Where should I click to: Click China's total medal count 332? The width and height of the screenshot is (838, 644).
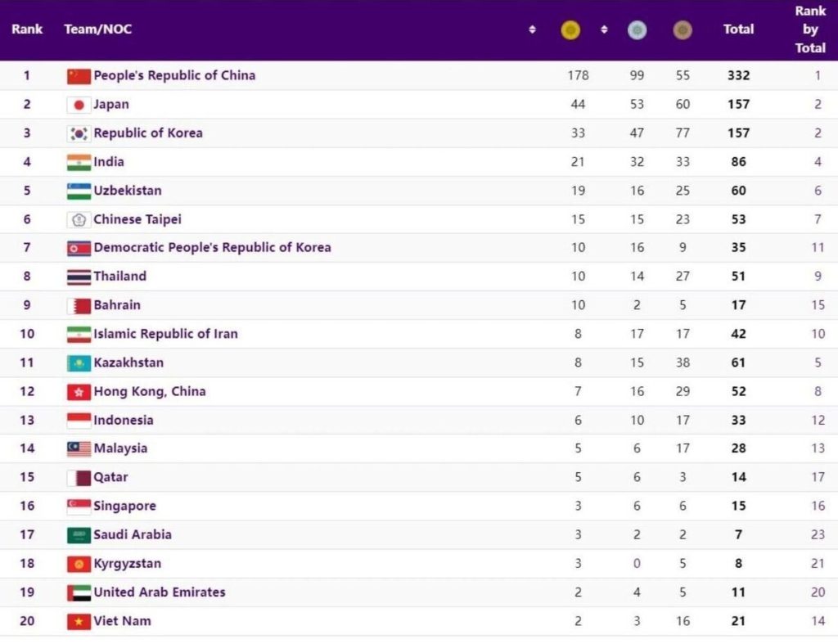tap(739, 75)
